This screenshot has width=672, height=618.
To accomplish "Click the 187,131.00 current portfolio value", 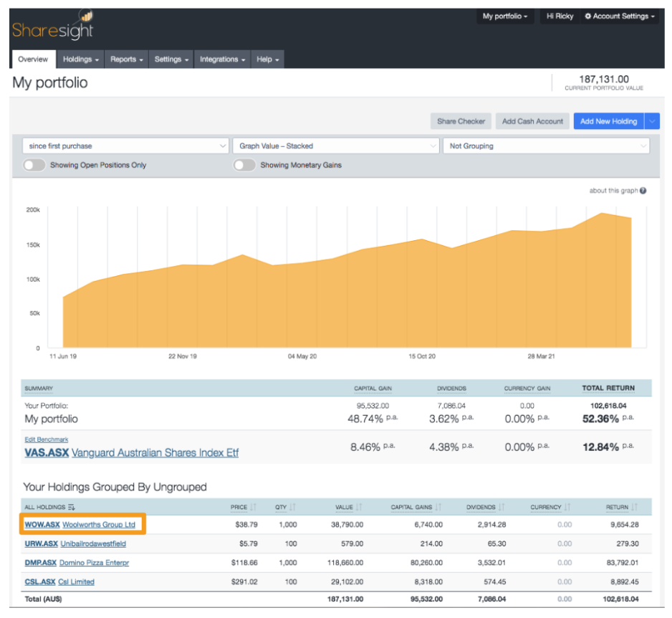I will coord(604,80).
